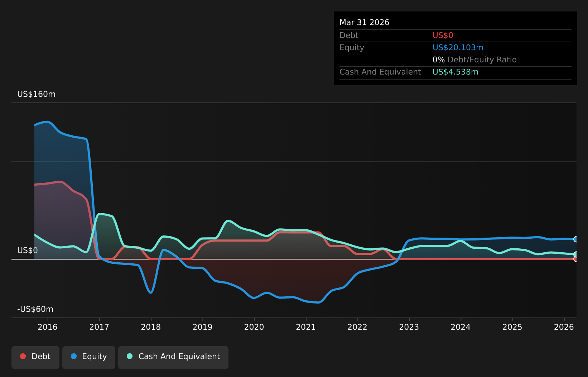Click the tooltip Cash And Equivalent label
The width and height of the screenshot is (588, 377).
(380, 72)
